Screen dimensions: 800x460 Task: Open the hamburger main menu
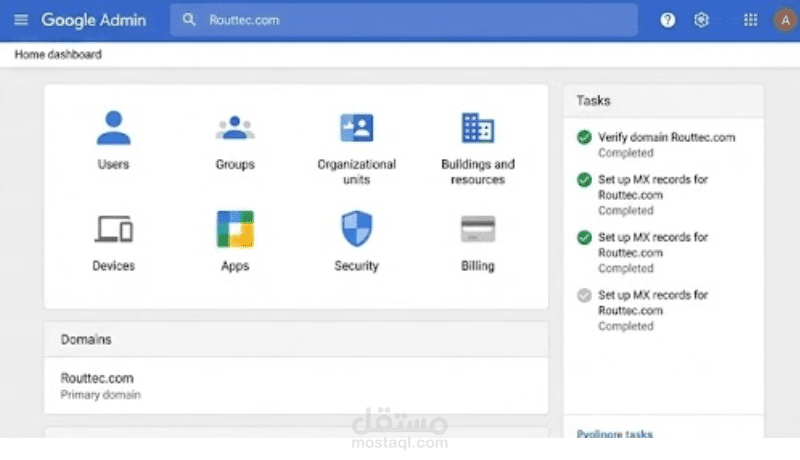click(x=21, y=20)
